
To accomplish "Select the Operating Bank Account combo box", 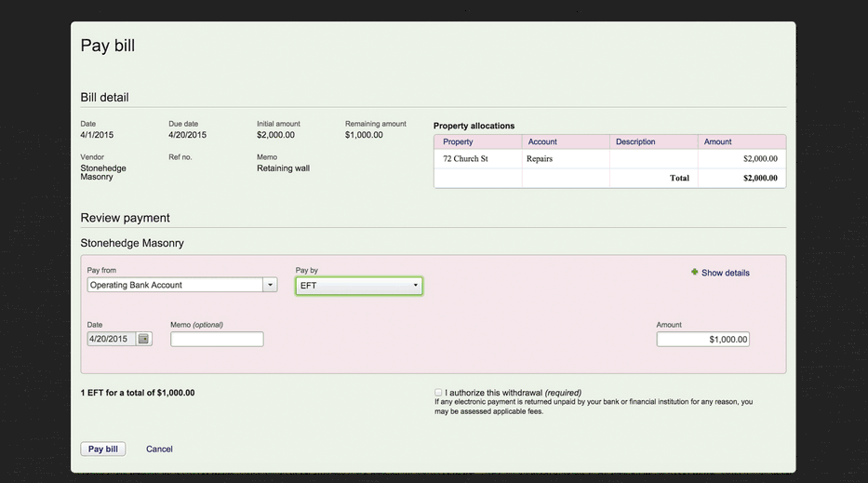I will tap(182, 285).
